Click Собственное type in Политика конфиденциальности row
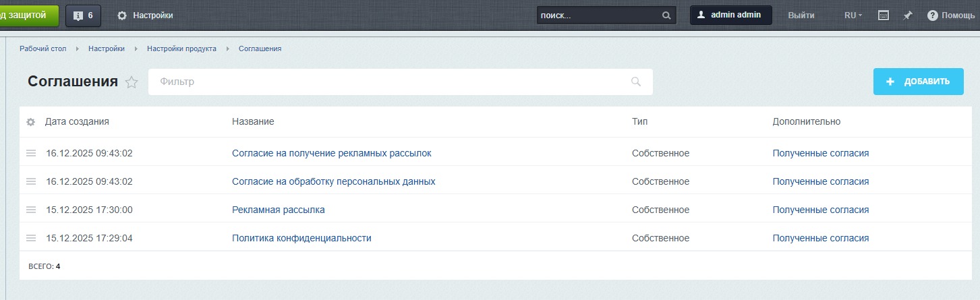980x300 pixels. tap(660, 238)
